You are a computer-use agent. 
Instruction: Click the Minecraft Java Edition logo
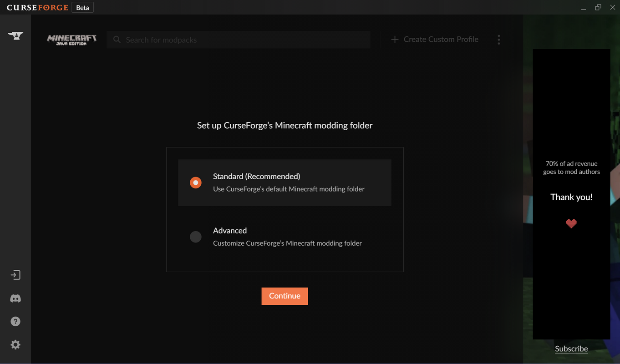tap(72, 40)
